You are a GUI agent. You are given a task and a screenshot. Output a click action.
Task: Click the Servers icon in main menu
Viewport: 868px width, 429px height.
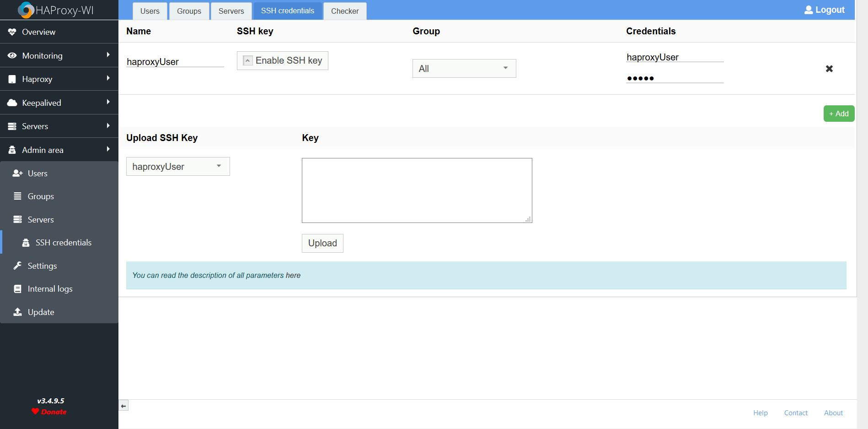(x=12, y=126)
